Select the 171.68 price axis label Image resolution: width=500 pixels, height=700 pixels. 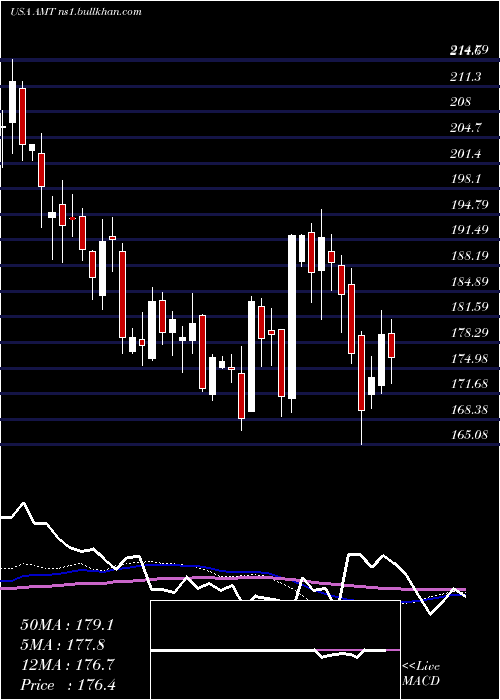point(469,383)
